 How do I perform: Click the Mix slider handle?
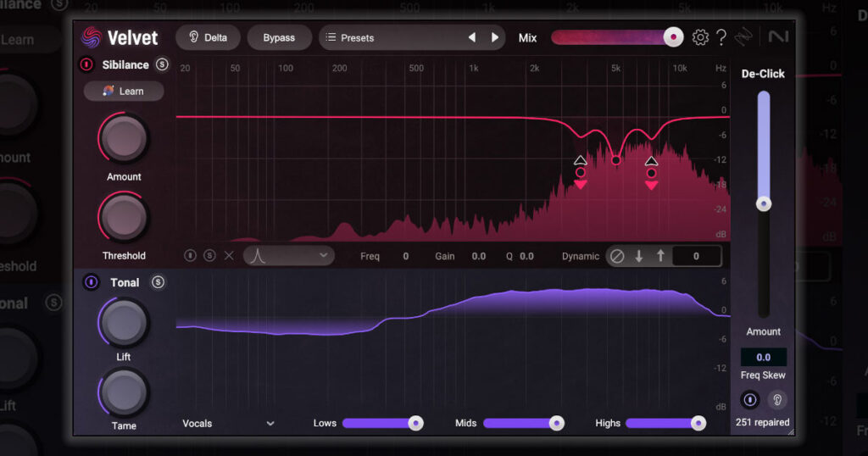(673, 37)
